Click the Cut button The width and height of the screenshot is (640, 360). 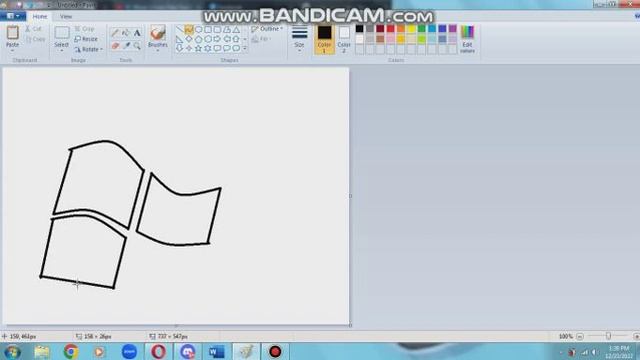tap(33, 29)
